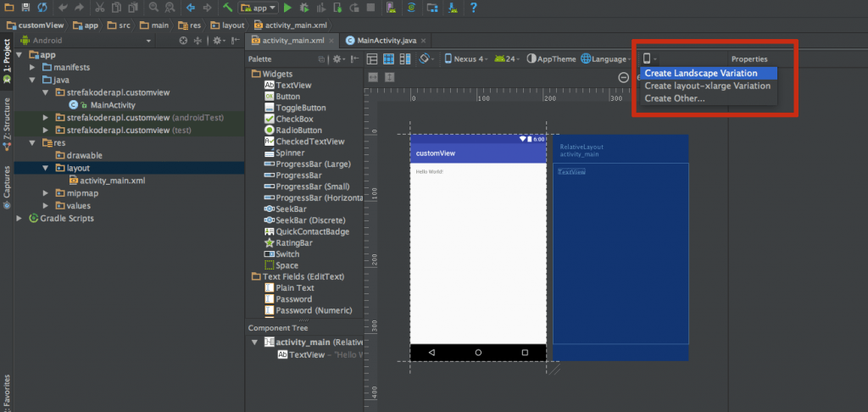Select ToggleButton widget in the Palette
The image size is (868, 412).
coord(300,108)
